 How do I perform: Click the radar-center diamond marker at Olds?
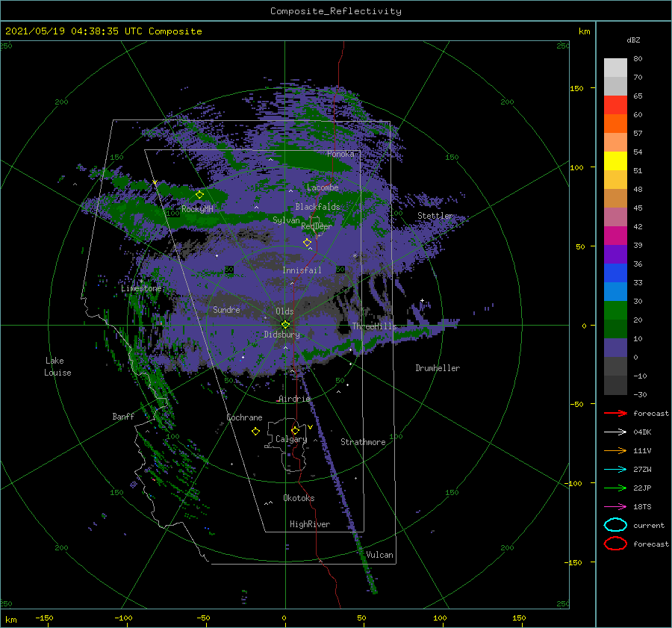point(285,325)
